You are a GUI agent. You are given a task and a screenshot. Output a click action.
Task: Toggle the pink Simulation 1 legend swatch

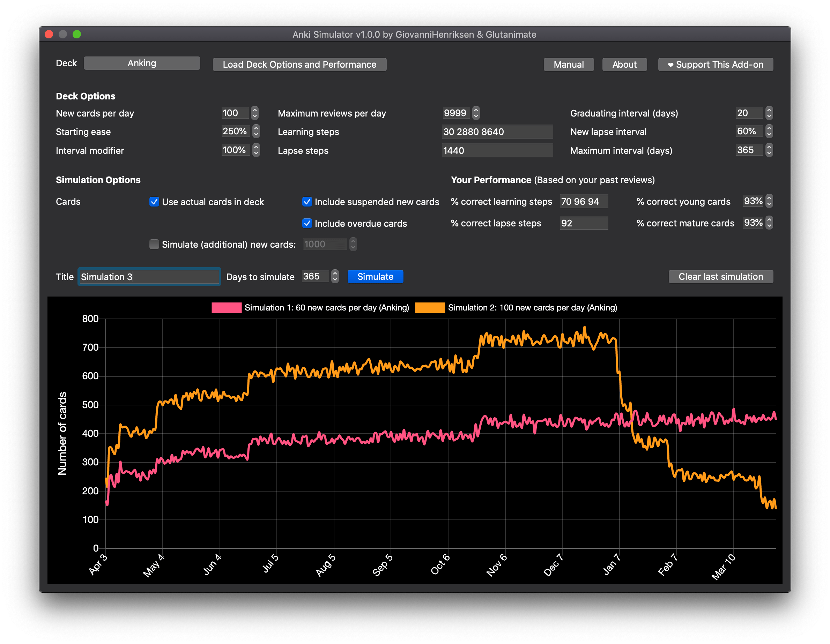227,308
